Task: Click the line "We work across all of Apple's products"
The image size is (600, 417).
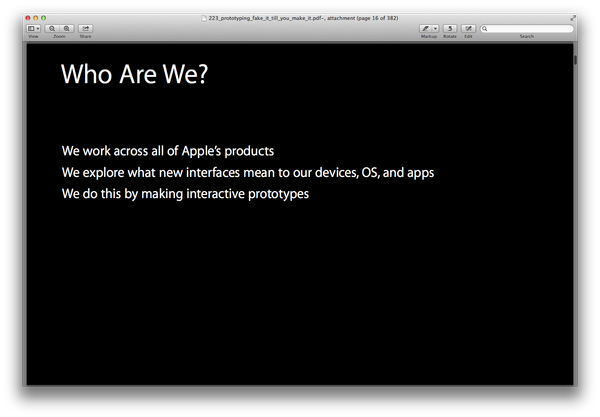Action: point(167,151)
